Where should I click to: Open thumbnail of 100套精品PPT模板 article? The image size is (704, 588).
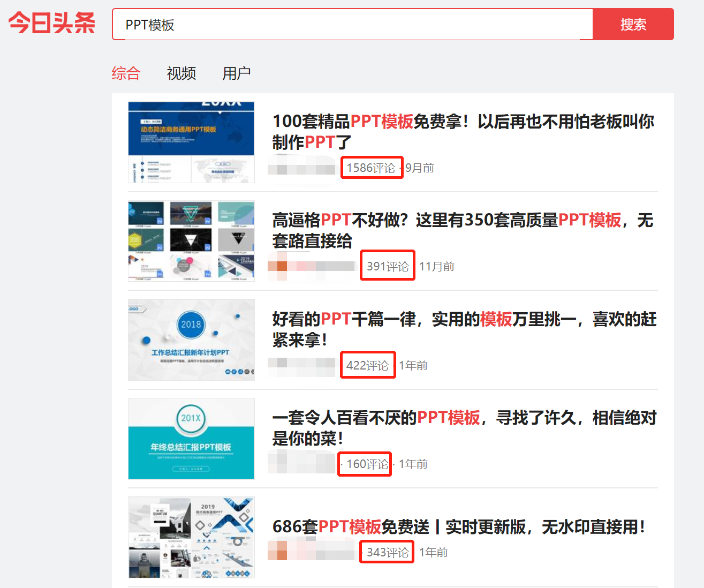tap(191, 142)
